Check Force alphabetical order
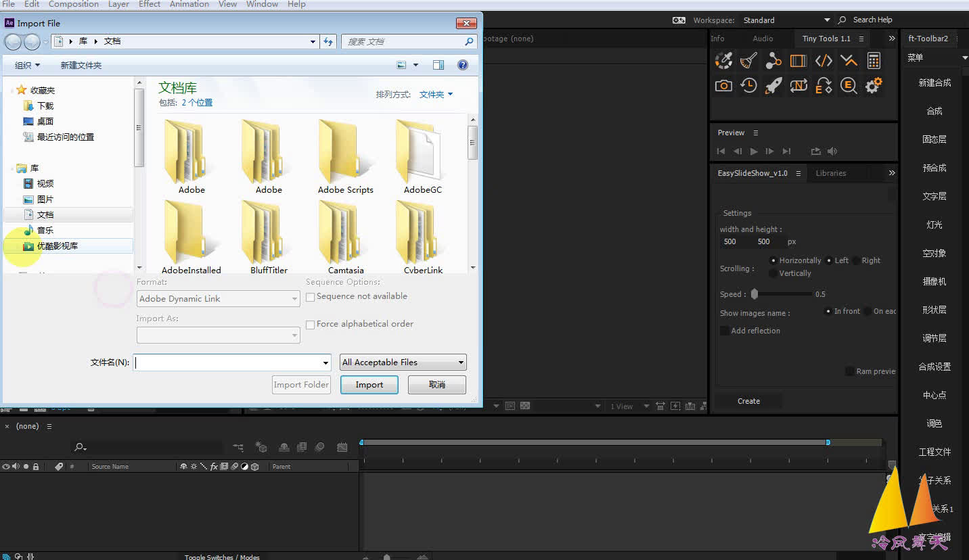Viewport: 969px width, 560px height. pos(311,325)
